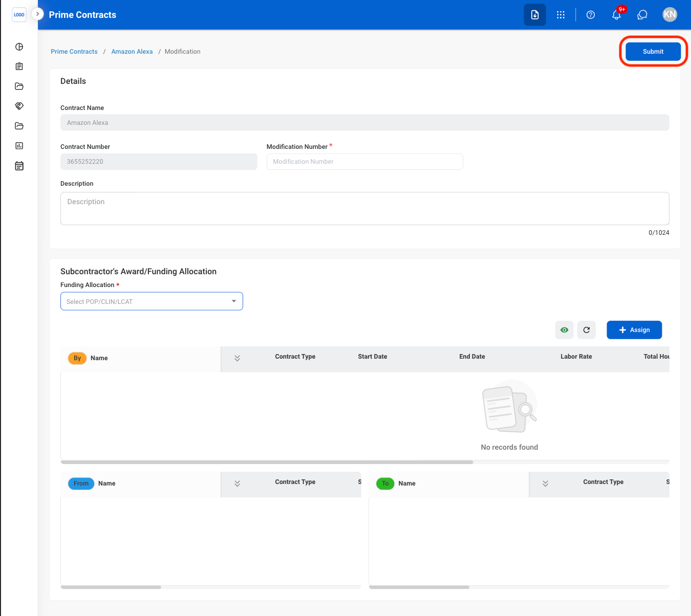691x616 pixels.
Task: Open the KN user avatar menu
Action: pos(670,15)
